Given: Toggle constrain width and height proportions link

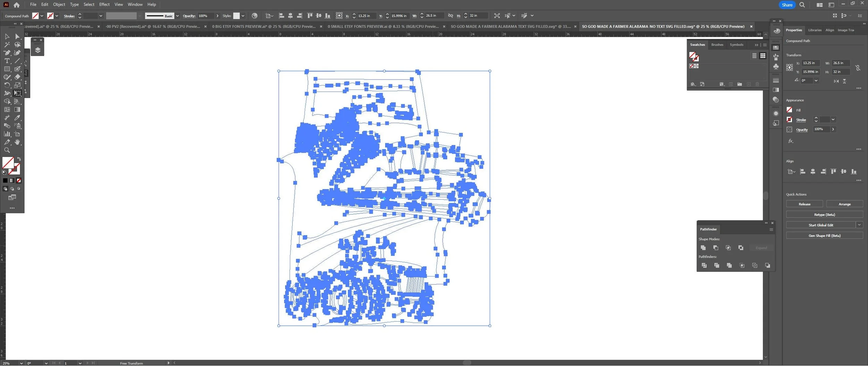Looking at the screenshot, I should (x=858, y=68).
